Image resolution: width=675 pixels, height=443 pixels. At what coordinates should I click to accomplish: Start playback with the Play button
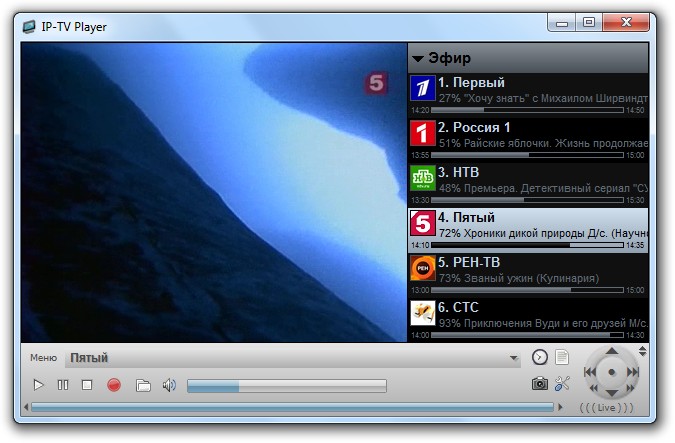pyautogui.click(x=38, y=385)
